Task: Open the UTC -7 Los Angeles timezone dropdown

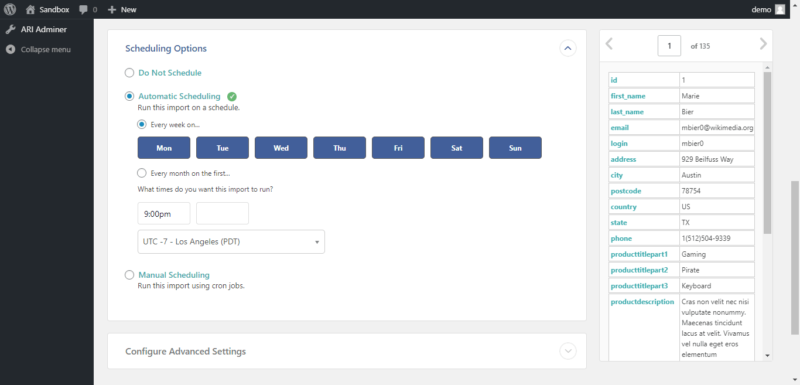Action: 231,242
